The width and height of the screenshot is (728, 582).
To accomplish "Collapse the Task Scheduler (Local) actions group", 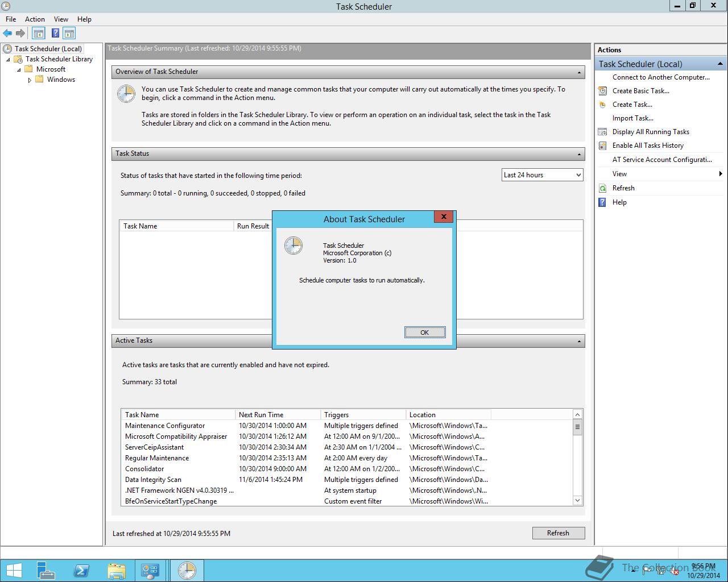I will [720, 64].
